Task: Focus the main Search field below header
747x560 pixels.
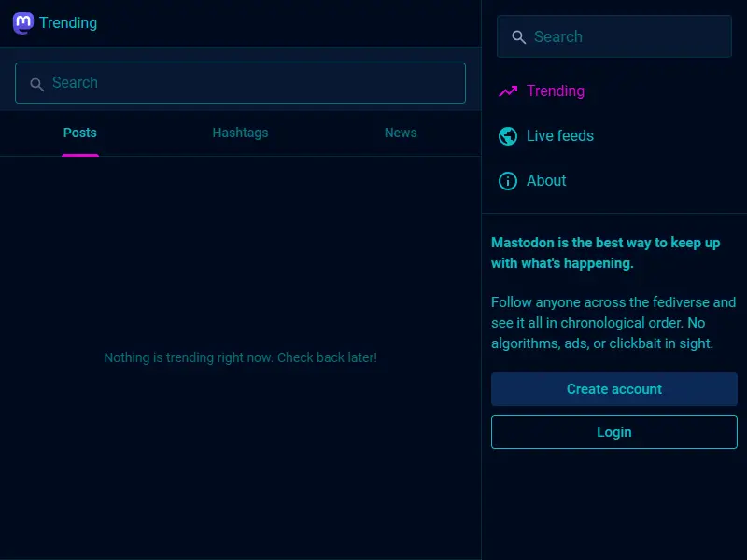Action: tap(240, 83)
